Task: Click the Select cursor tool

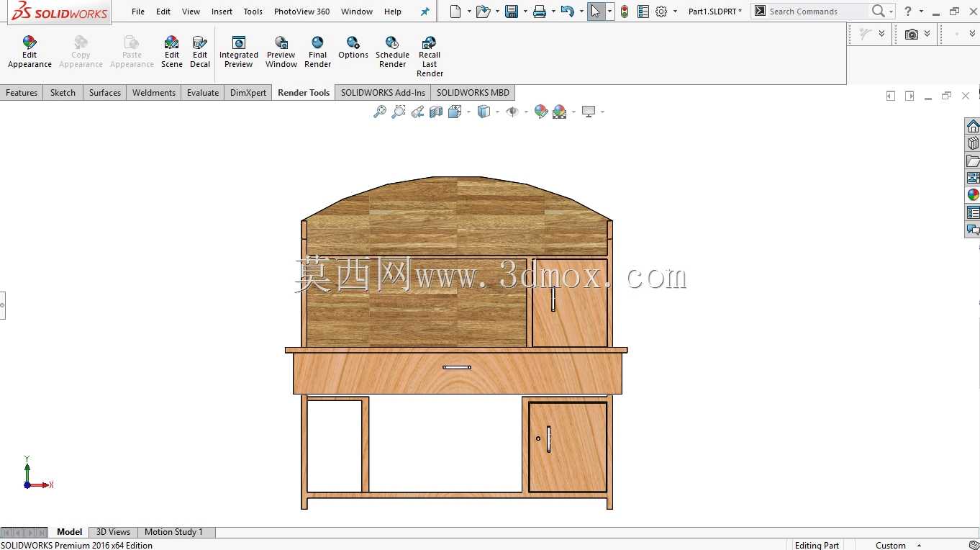Action: coord(596,12)
